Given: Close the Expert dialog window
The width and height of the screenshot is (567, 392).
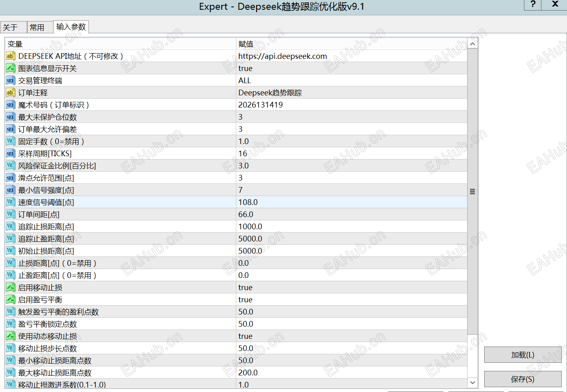Looking at the screenshot, I should [x=555, y=4].
